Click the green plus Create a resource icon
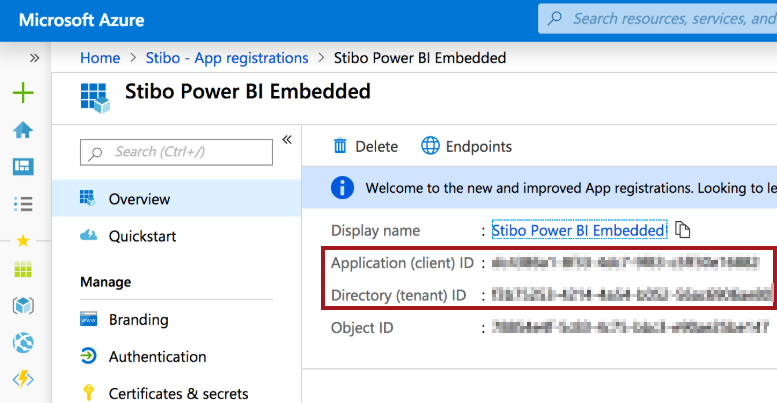Image resolution: width=777 pixels, height=403 pixels. [23, 93]
